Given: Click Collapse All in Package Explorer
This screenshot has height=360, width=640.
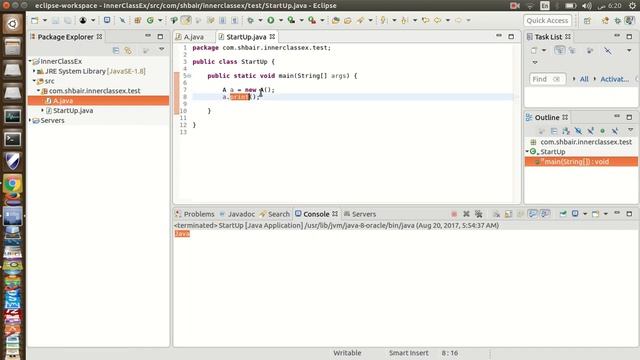Looking at the screenshot, I should pos(116,51).
